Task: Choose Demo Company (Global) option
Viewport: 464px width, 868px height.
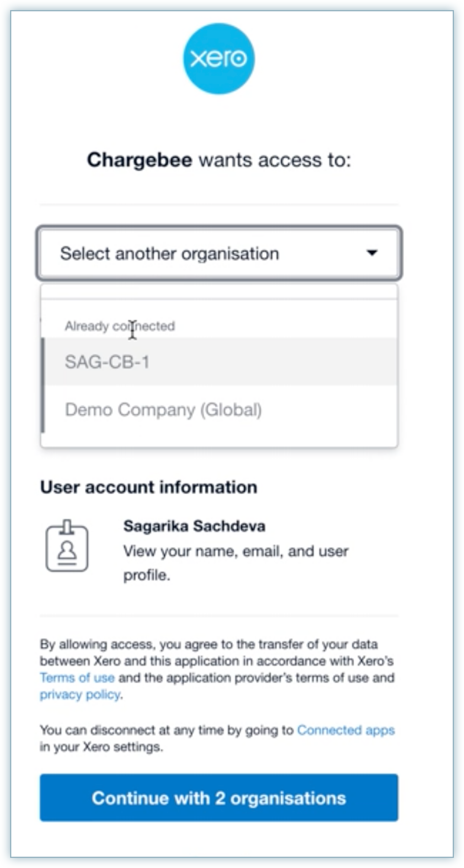Action: click(x=163, y=410)
